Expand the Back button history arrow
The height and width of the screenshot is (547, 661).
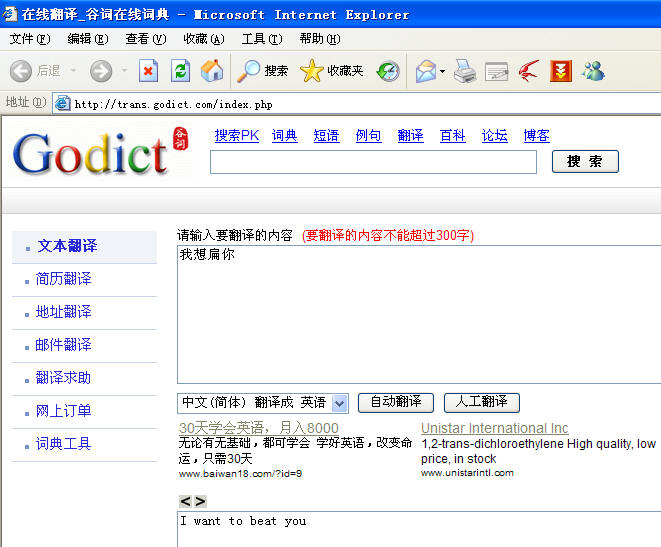[73, 71]
